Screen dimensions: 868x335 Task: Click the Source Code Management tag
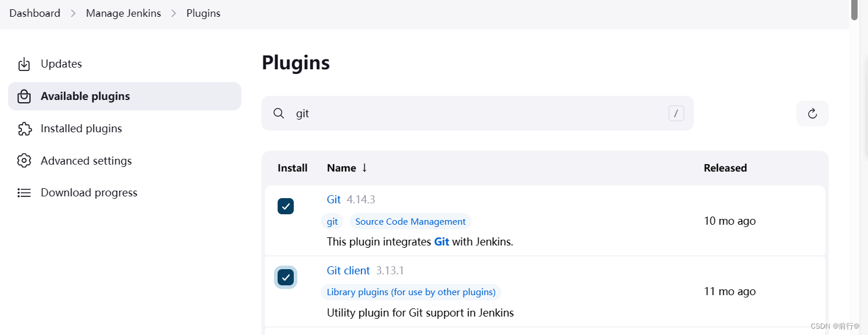410,222
